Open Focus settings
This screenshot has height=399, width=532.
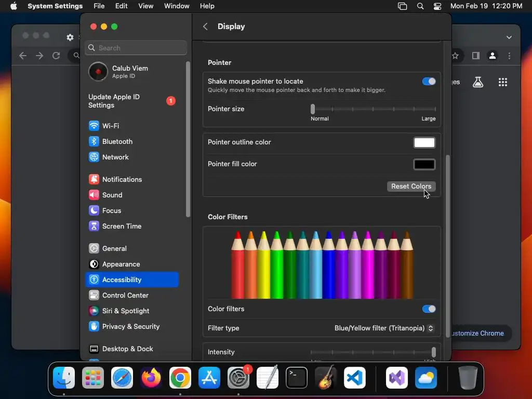(x=131, y=211)
